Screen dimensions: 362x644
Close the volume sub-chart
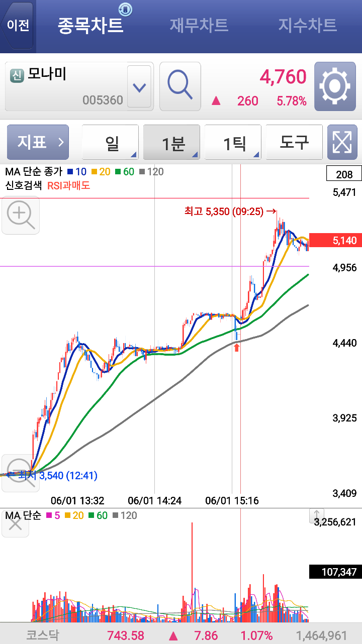pos(15,523)
